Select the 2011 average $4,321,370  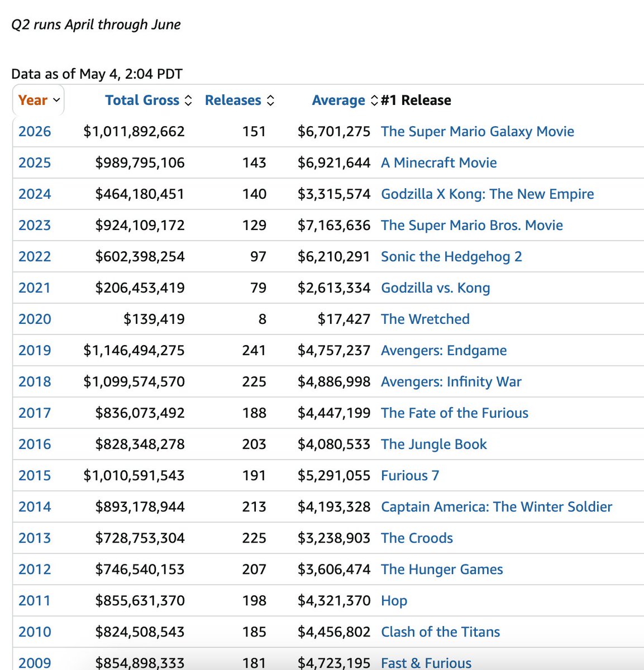[x=334, y=601]
